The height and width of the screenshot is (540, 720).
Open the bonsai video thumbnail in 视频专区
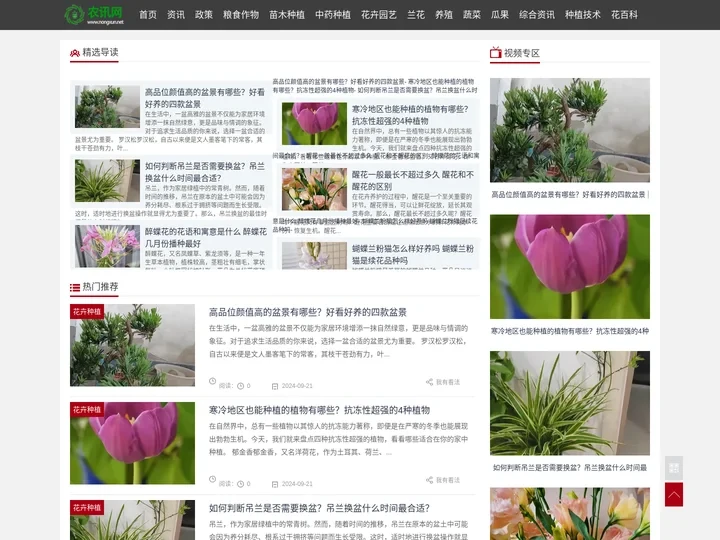(x=570, y=130)
